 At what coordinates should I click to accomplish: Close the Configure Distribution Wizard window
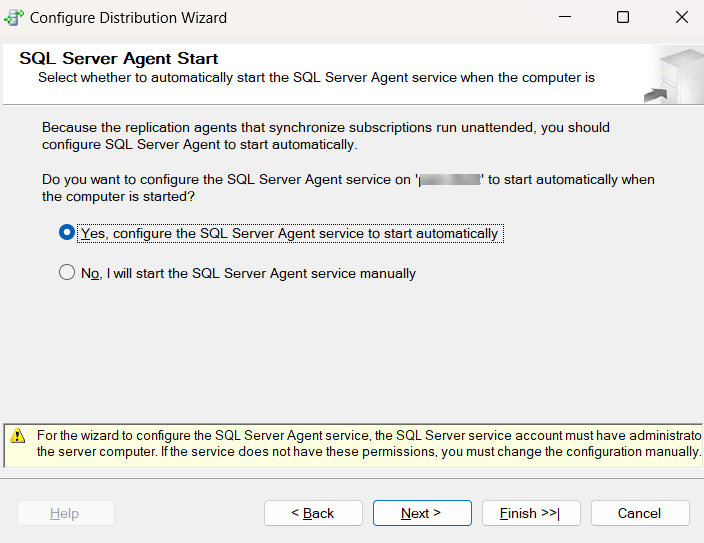click(x=681, y=17)
